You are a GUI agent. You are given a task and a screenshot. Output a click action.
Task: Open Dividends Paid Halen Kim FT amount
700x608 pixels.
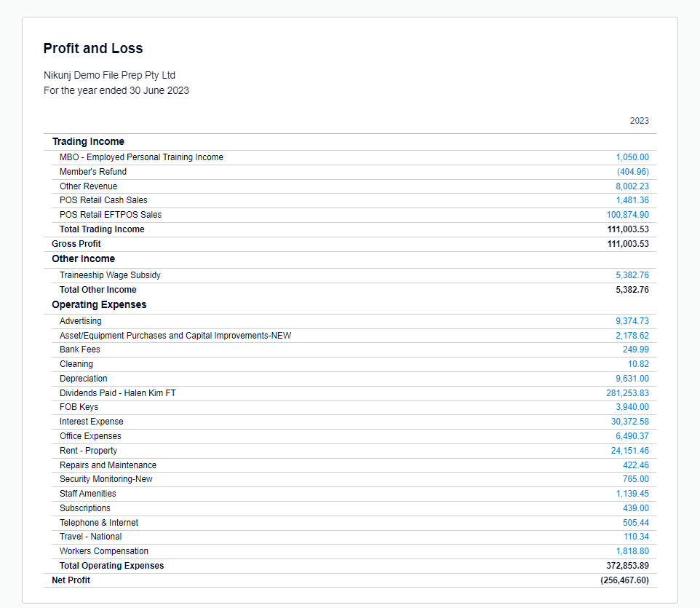(627, 393)
